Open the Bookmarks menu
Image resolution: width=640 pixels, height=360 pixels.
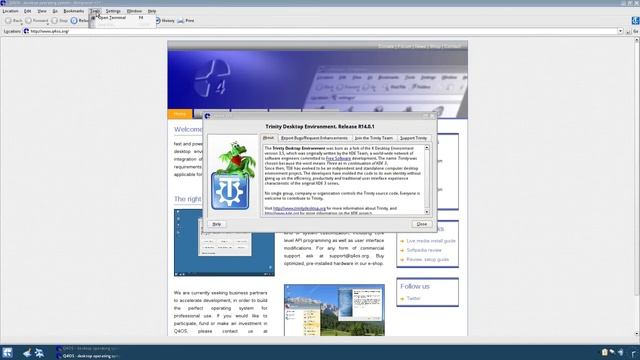pyautogui.click(x=74, y=11)
